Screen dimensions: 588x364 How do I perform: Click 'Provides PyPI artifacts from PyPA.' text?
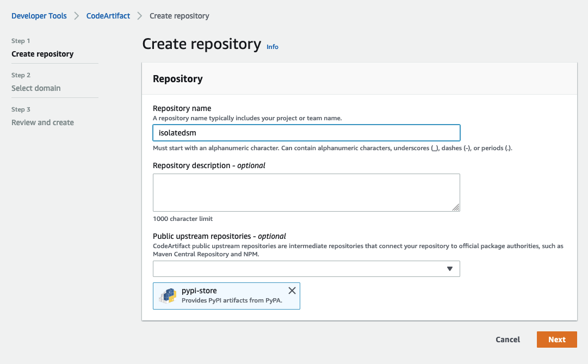(232, 300)
